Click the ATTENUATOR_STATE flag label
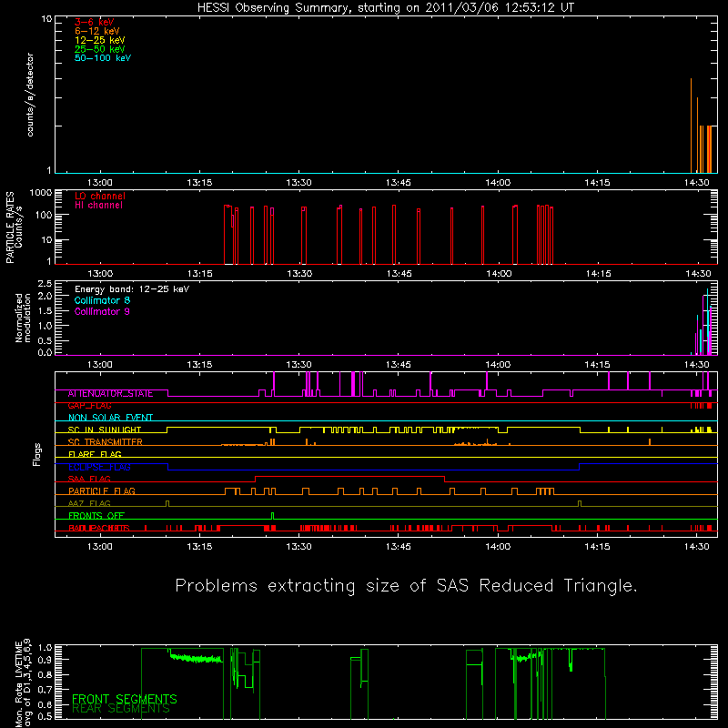 coord(110,394)
